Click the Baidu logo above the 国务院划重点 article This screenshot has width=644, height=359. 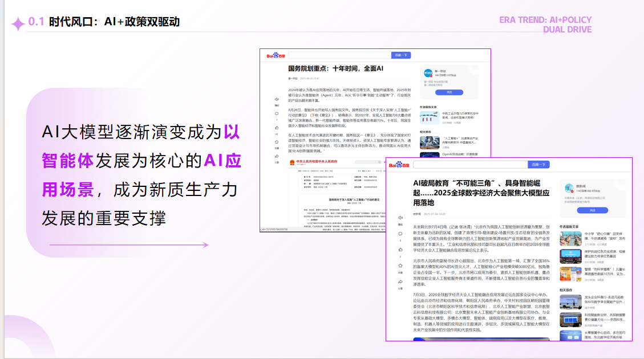276,55
